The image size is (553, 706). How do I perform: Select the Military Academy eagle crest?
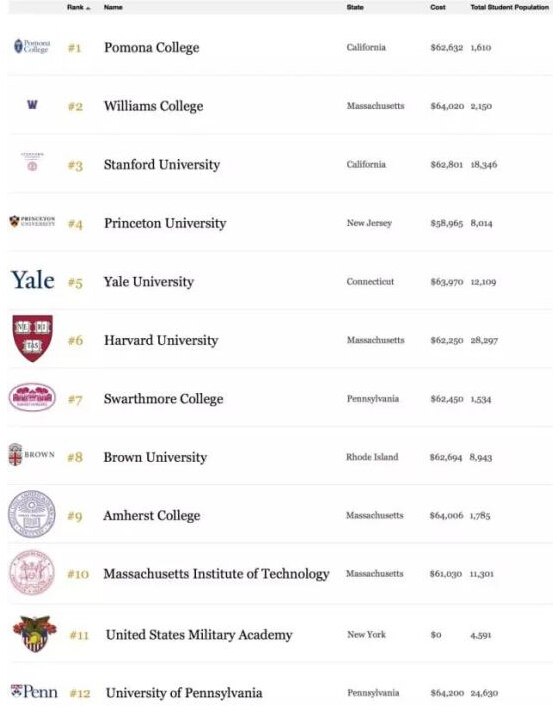(35, 634)
